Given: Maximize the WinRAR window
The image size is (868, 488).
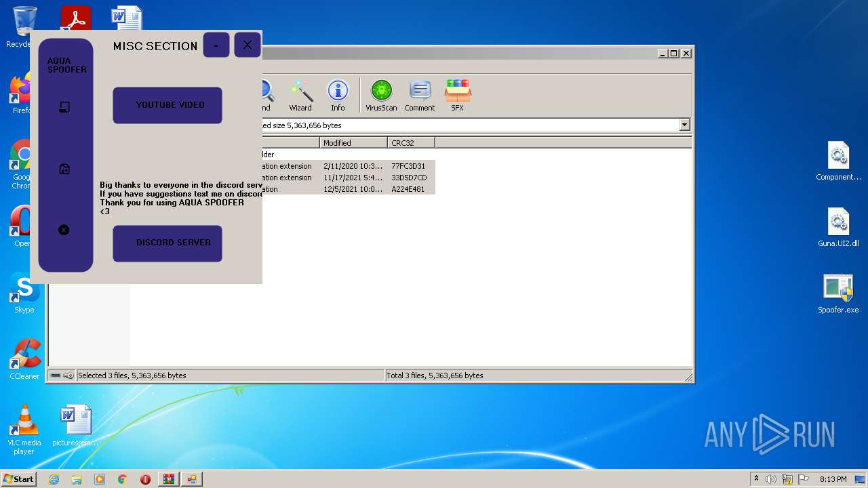Looking at the screenshot, I should click(x=673, y=54).
